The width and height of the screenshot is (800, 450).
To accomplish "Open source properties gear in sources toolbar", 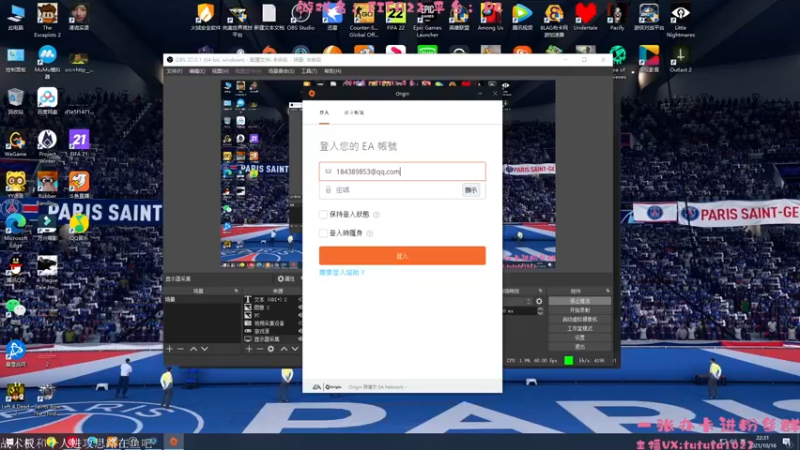I will (x=271, y=349).
